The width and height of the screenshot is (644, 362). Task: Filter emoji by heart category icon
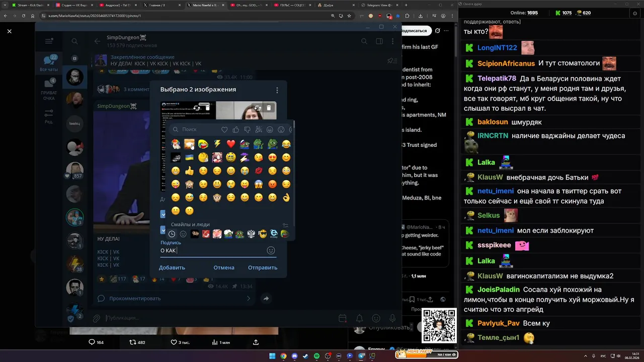tap(224, 129)
